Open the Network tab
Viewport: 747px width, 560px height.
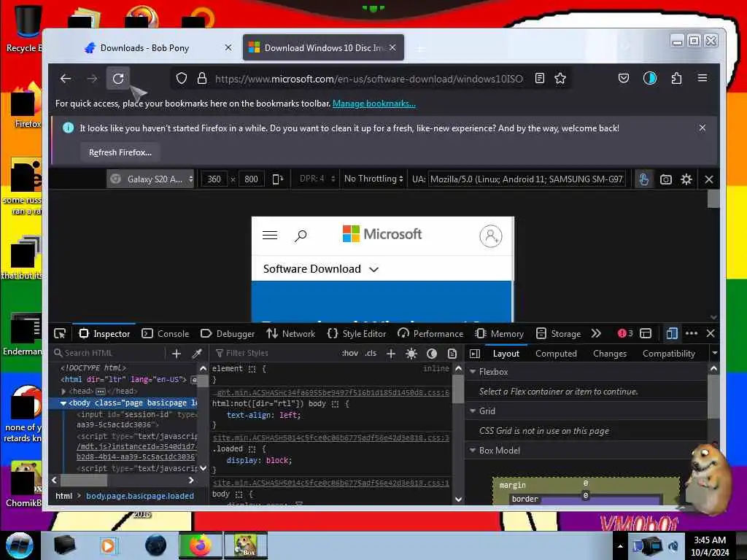[x=291, y=334]
